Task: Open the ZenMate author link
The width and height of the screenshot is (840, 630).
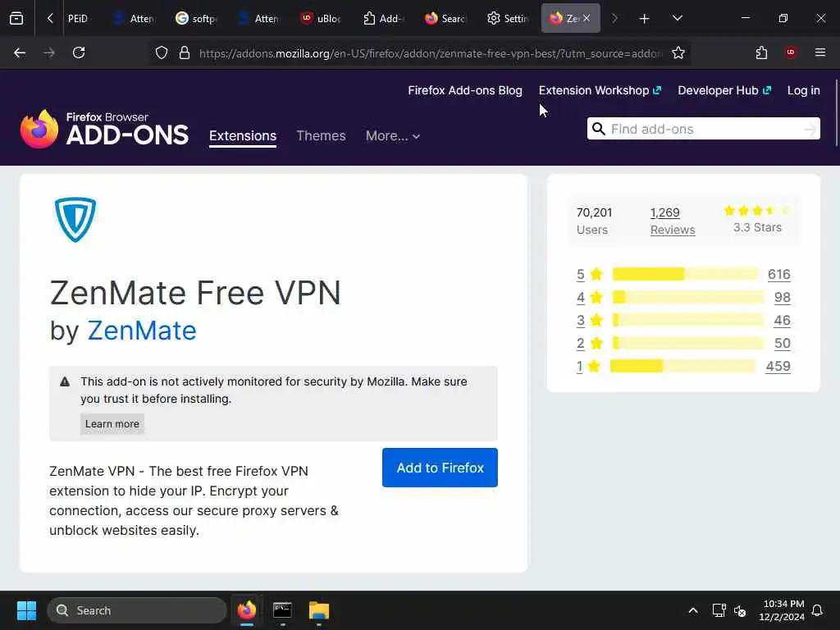Action: [x=142, y=331]
